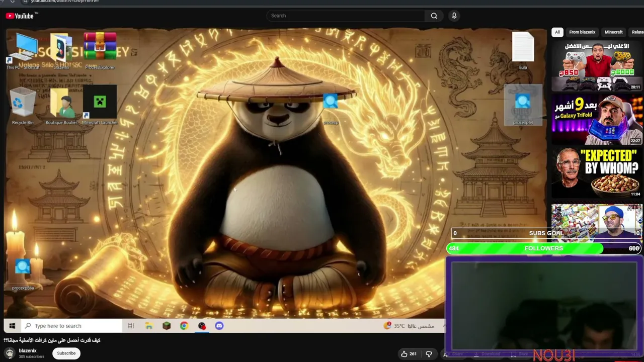Viewport: 644px width, 362px height.
Task: Select the Minecraft filter chip
Action: [x=613, y=32]
